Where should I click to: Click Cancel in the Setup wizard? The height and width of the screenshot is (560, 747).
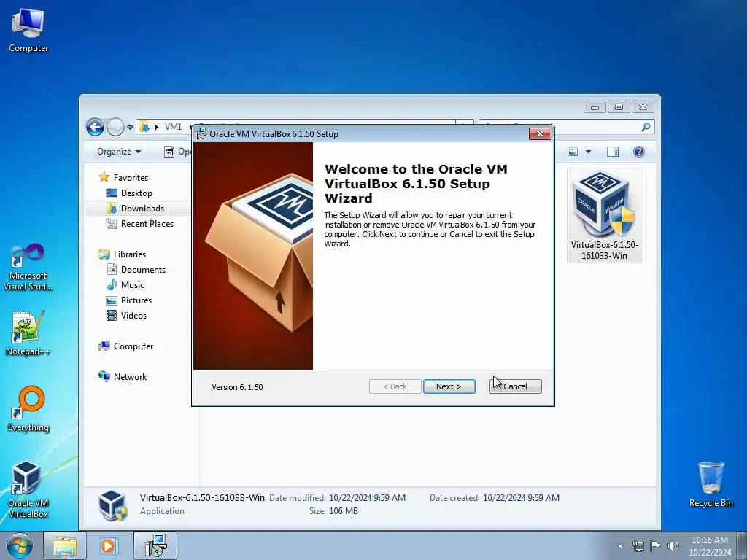click(x=515, y=386)
